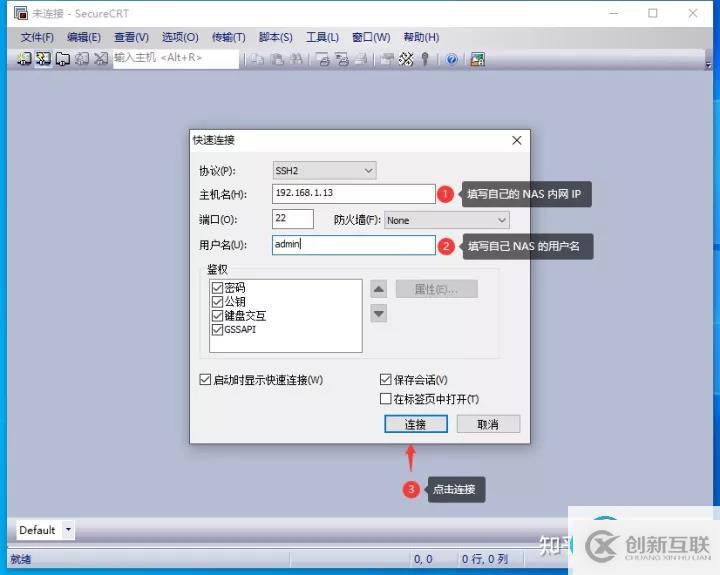
Task: Open the 编辑(E) menu
Action: coord(84,37)
